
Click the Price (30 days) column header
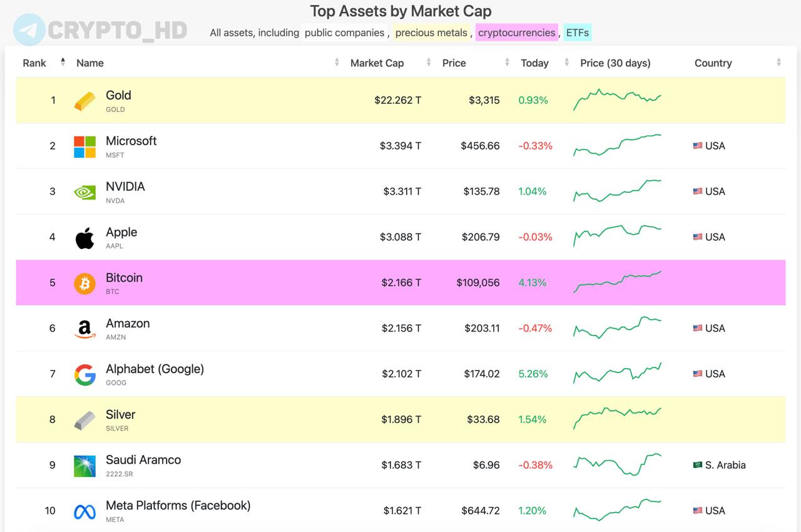tap(615, 63)
